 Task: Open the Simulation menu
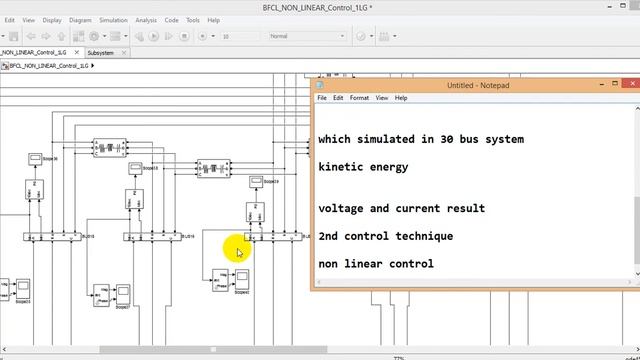click(113, 20)
